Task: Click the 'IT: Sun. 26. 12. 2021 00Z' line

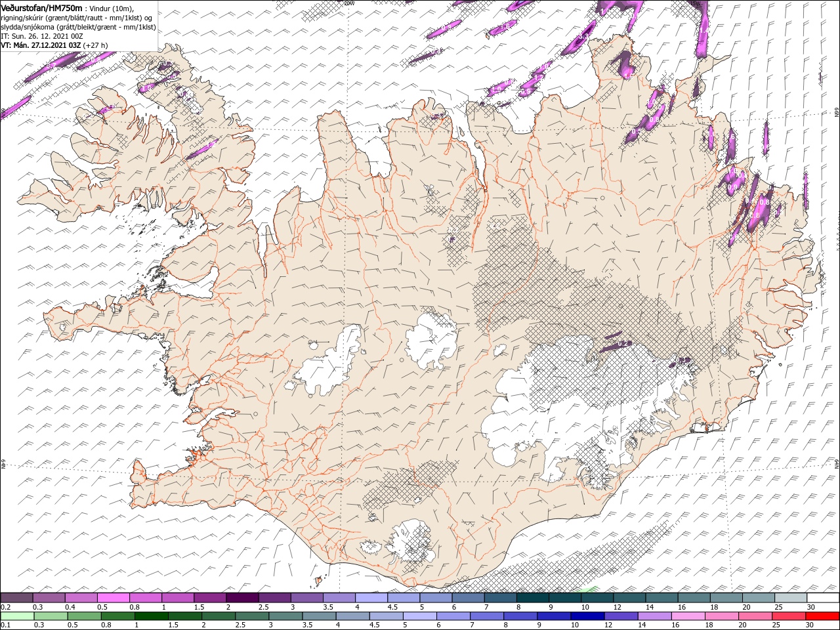Action: click(x=41, y=36)
